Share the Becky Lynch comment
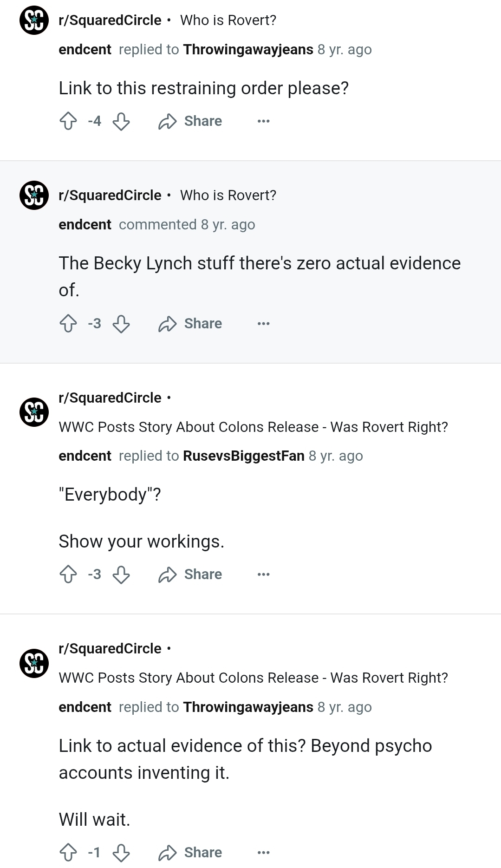This screenshot has width=501, height=868. point(190,324)
